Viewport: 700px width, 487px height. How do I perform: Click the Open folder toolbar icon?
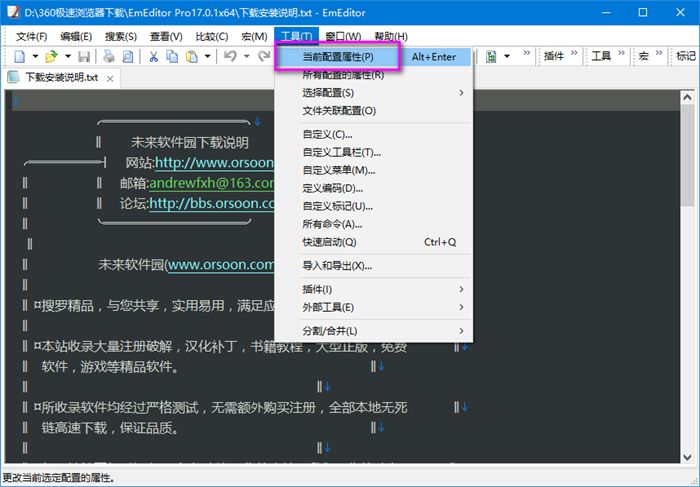point(51,57)
